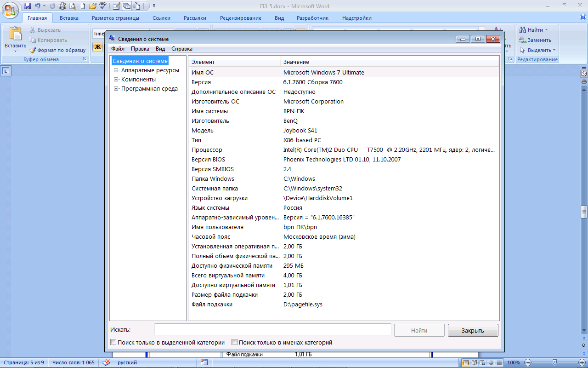Switch to the Разметка страницы tab
Screen dimensions: 588x368
[115, 18]
